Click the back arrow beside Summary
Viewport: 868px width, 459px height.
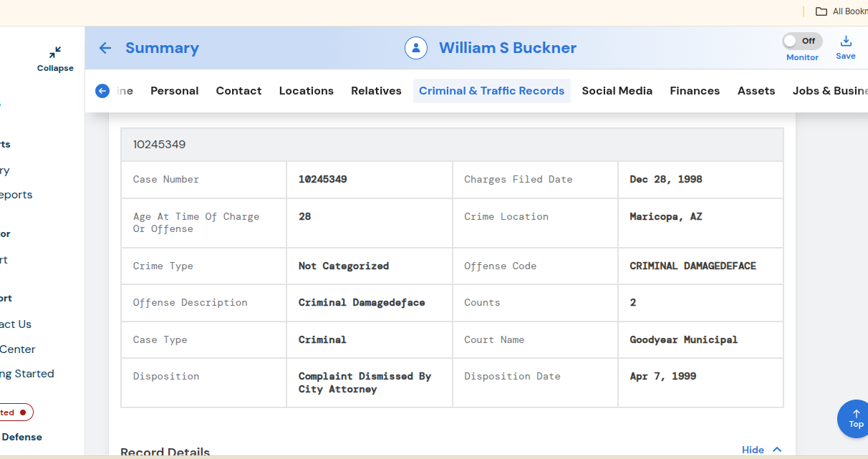tap(105, 48)
